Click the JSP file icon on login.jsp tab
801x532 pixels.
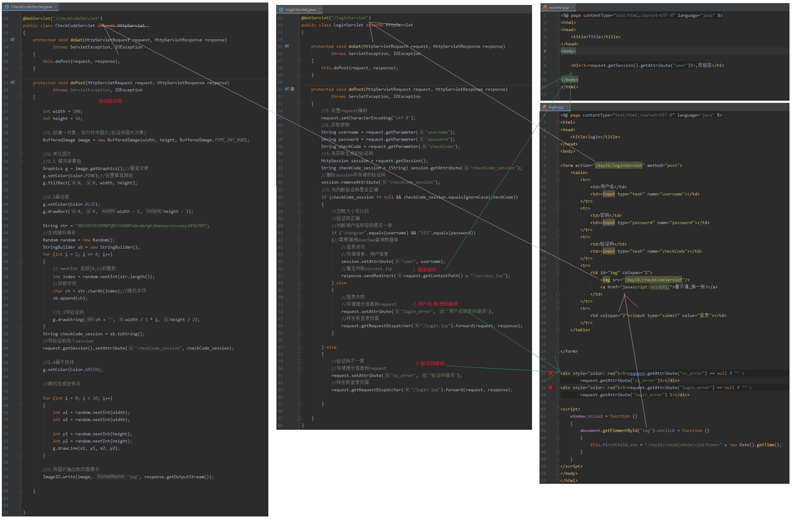(544, 107)
